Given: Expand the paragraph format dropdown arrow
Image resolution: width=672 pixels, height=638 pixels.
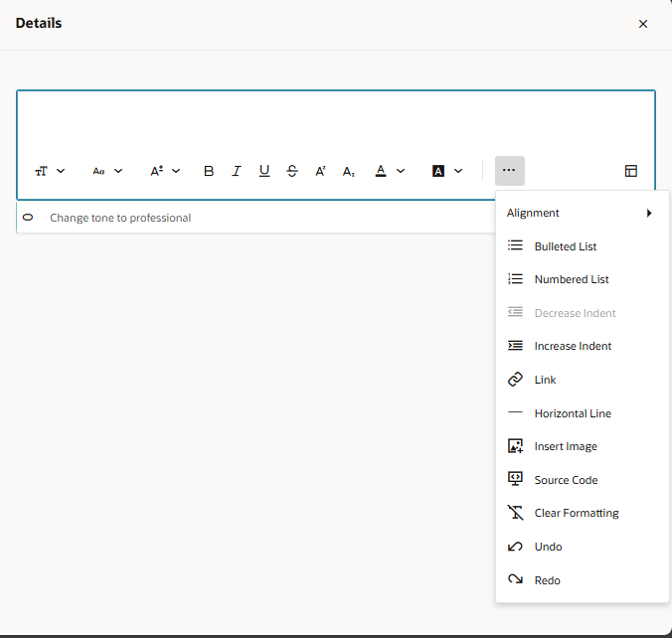Looking at the screenshot, I should tap(61, 171).
